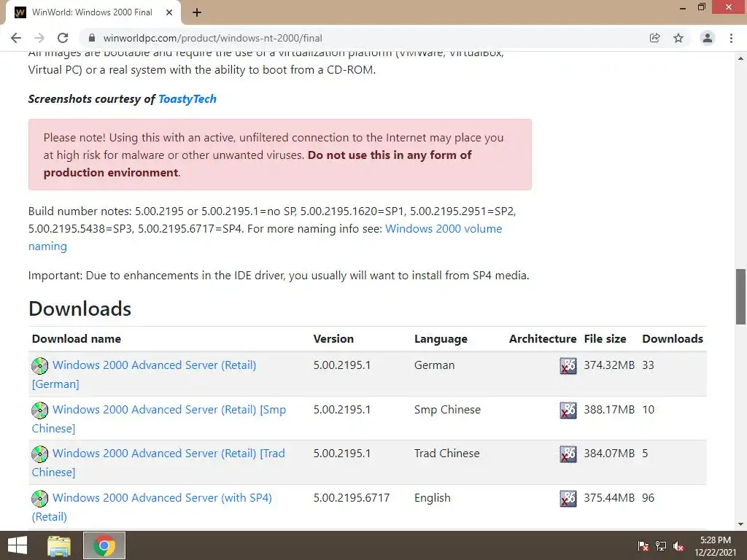
Task: Click the scrollbar down arrow
Action: 741,524
